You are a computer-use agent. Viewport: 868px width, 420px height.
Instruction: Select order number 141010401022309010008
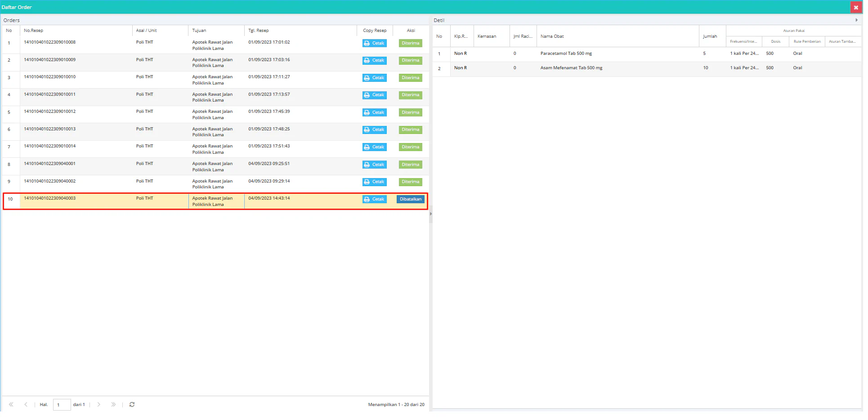49,42
